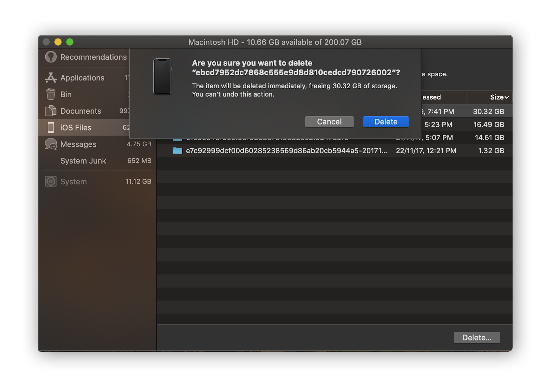Viewport: 552px width, 392px height.
Task: Click the iOS Files phone icon
Action: [51, 127]
